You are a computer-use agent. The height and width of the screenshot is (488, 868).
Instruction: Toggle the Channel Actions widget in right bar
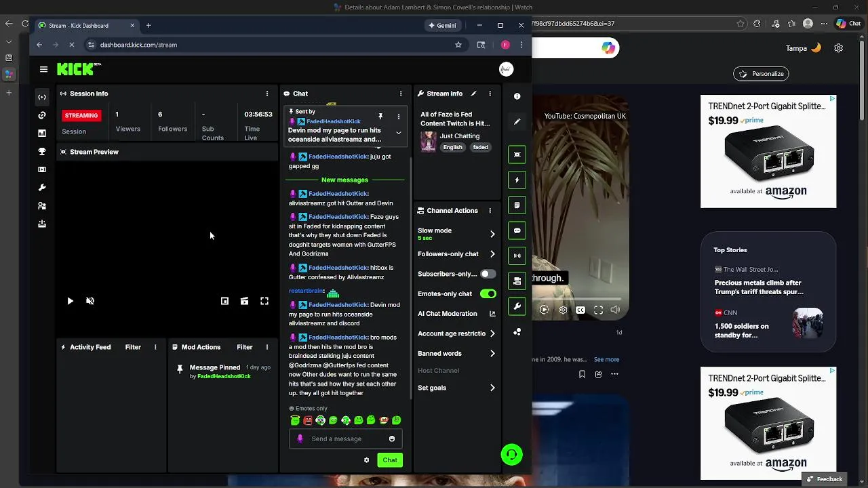point(517,281)
